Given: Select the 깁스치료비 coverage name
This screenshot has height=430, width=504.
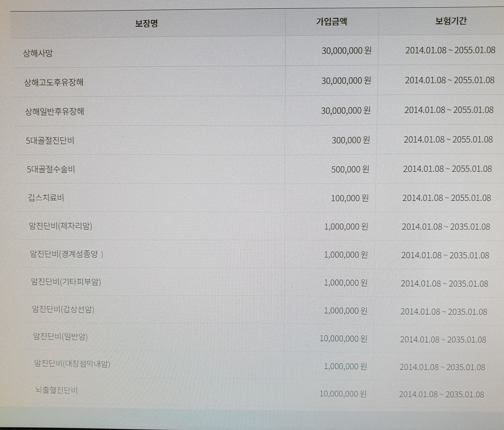Looking at the screenshot, I should point(46,197).
